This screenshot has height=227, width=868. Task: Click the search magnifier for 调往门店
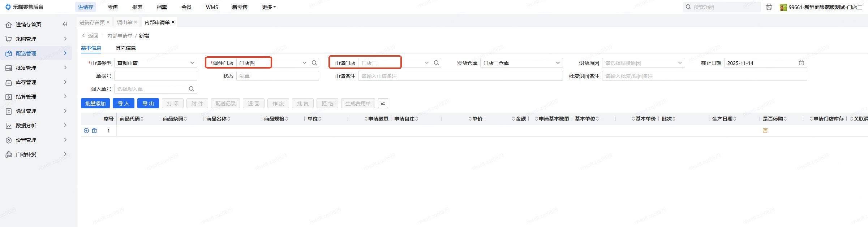coord(314,63)
